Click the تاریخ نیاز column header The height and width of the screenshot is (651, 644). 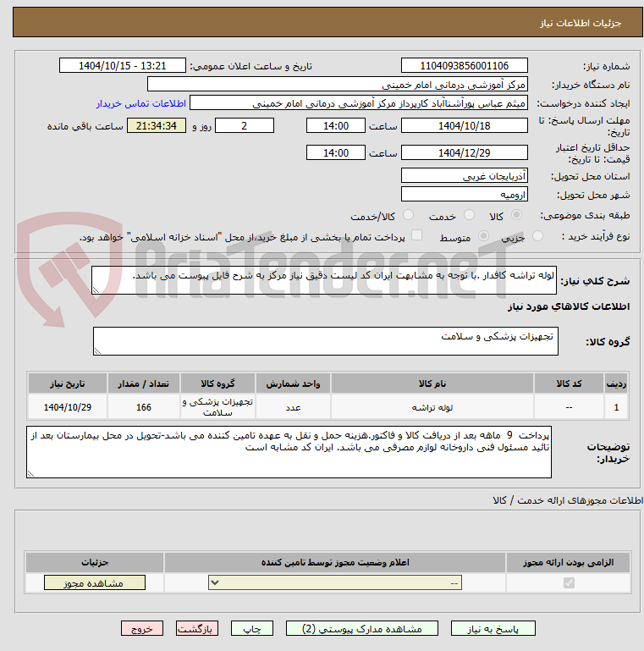67,383
